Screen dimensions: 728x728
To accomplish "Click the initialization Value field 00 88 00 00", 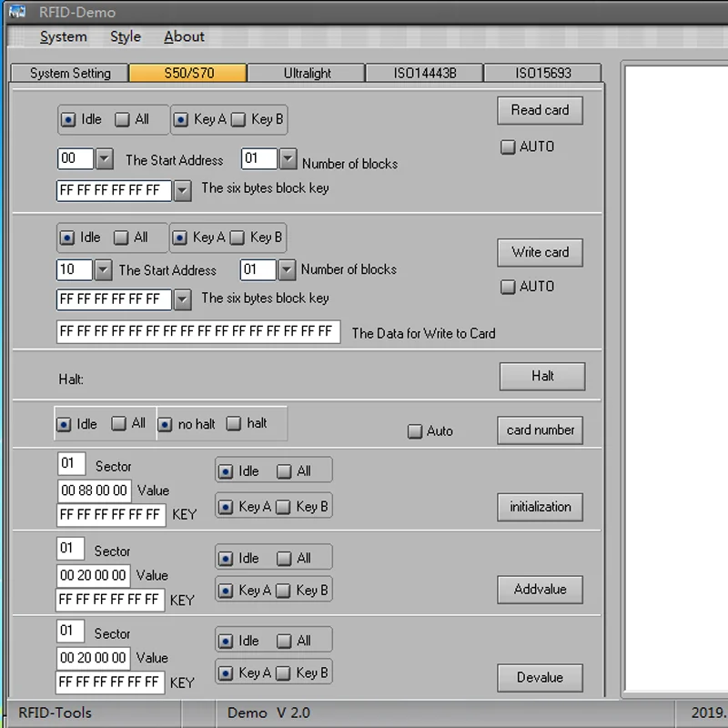I will (x=95, y=490).
